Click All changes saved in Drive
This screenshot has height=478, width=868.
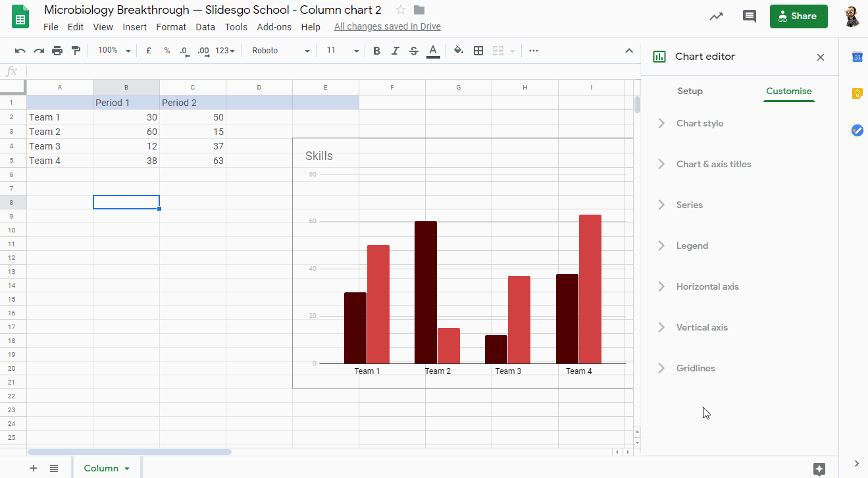pyautogui.click(x=388, y=27)
